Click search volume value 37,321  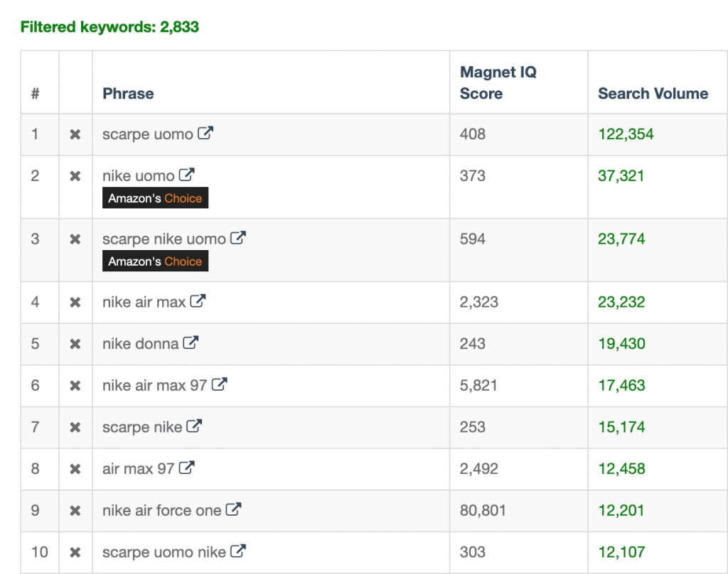621,176
